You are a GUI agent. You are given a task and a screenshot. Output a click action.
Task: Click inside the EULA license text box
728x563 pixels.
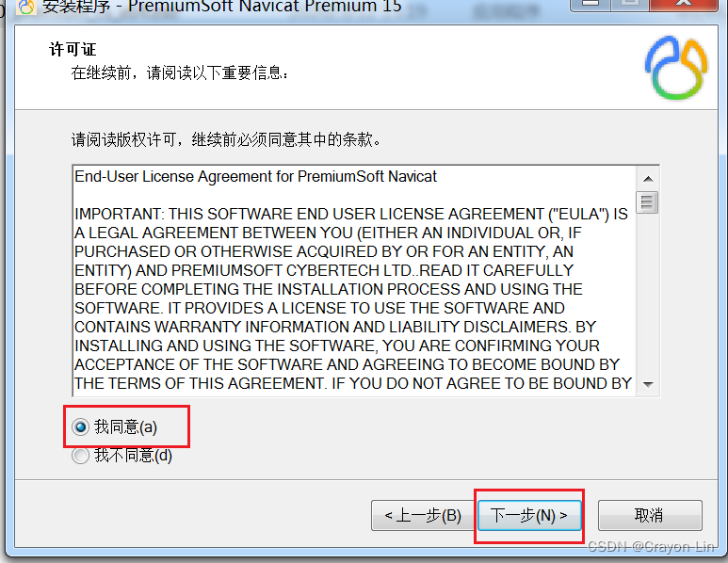coord(355,281)
